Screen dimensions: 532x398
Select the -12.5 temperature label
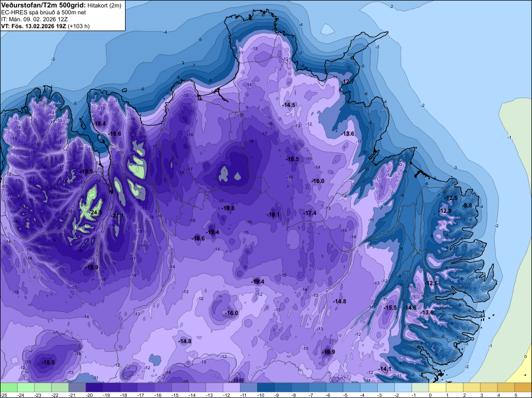pos(451,198)
